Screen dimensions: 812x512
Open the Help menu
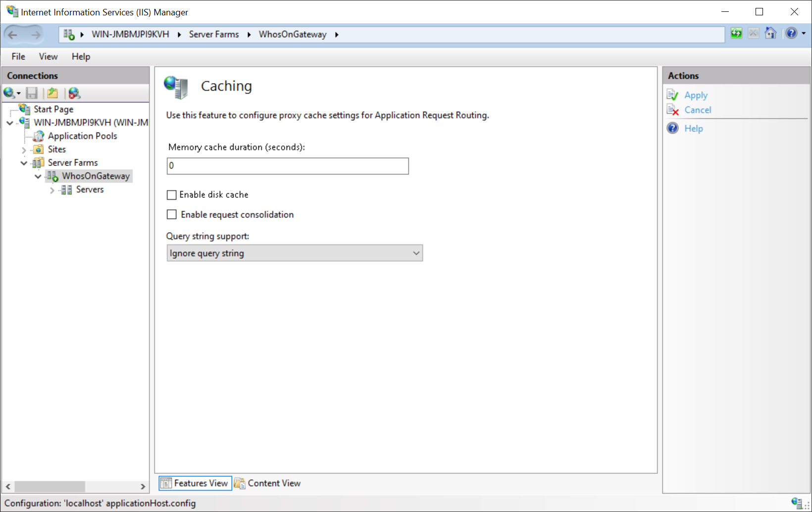click(x=81, y=56)
